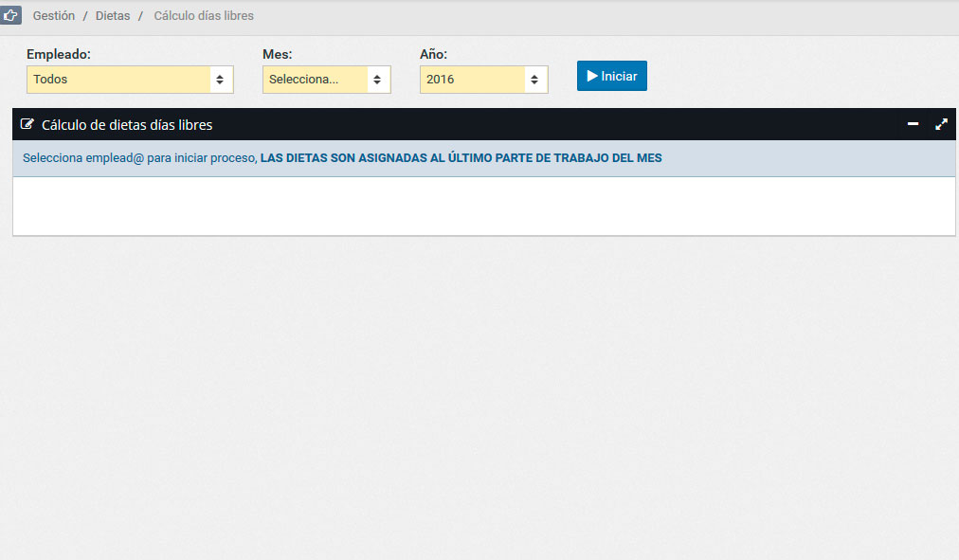Image resolution: width=959 pixels, height=560 pixels.
Task: Click the 'Cálculo días libres' breadcrumb item
Action: 204,16
